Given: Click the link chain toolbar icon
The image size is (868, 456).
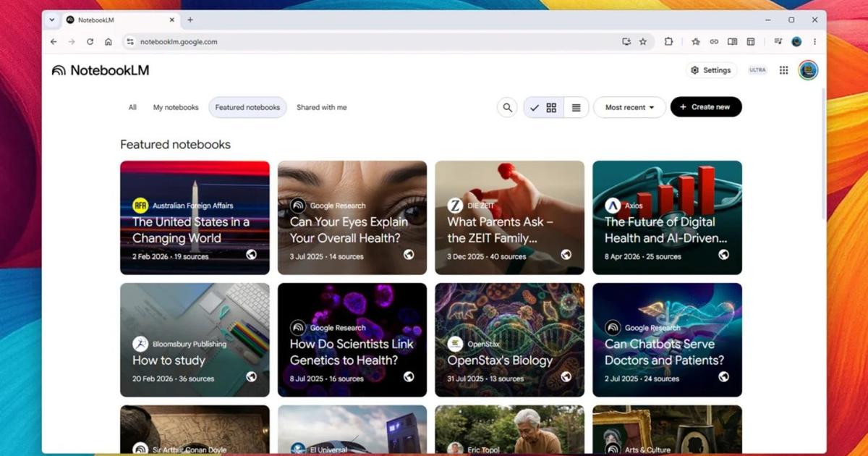Looking at the screenshot, I should 714,42.
